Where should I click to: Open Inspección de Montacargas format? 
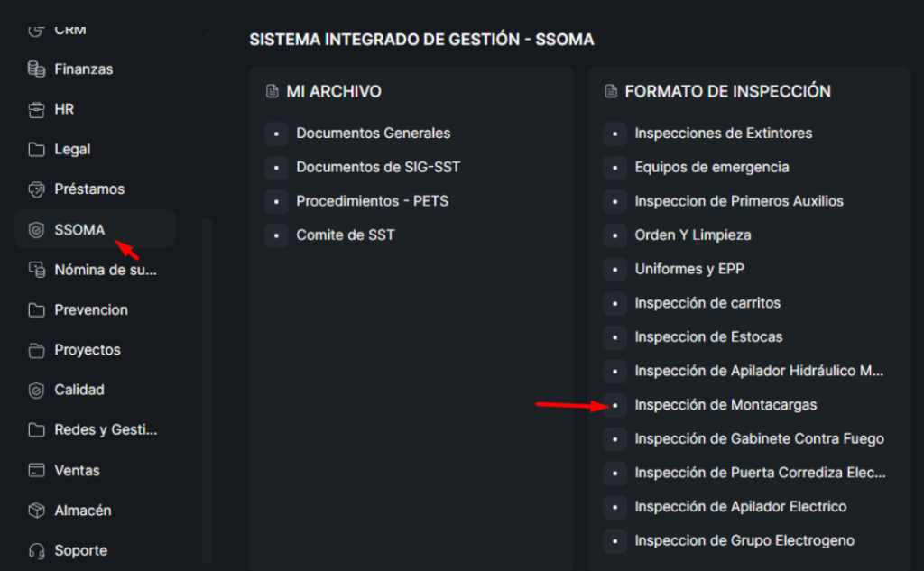click(x=725, y=405)
